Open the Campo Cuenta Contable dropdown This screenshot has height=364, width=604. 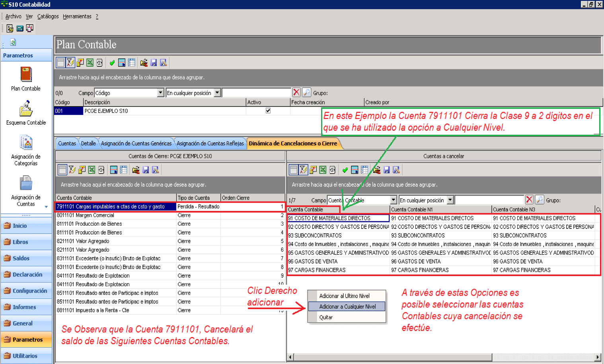pyautogui.click(x=394, y=200)
